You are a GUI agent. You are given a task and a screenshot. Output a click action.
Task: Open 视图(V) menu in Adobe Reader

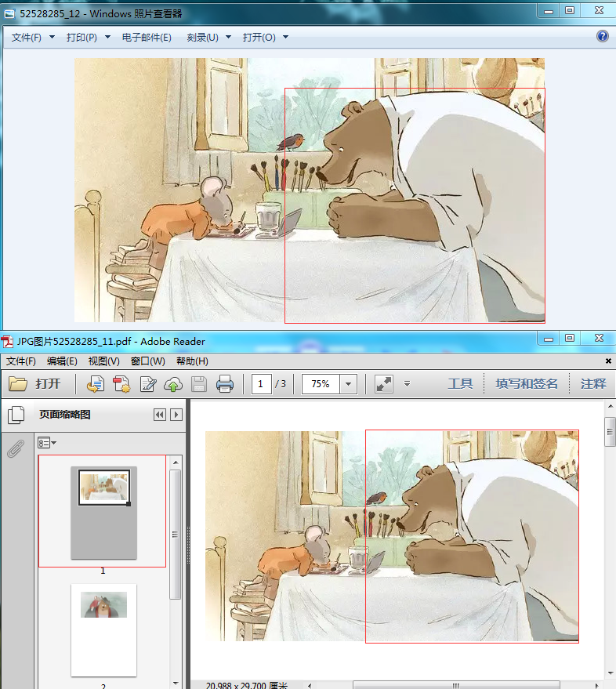click(x=103, y=361)
